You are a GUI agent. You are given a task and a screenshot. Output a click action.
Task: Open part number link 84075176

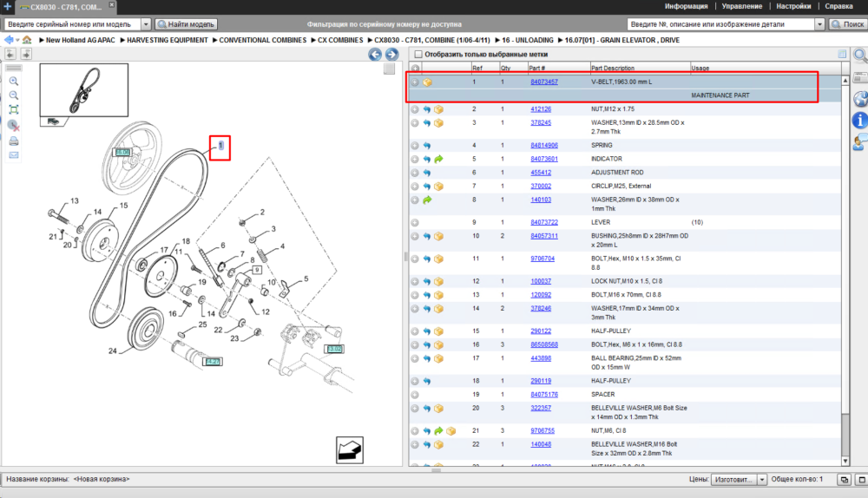pos(543,395)
